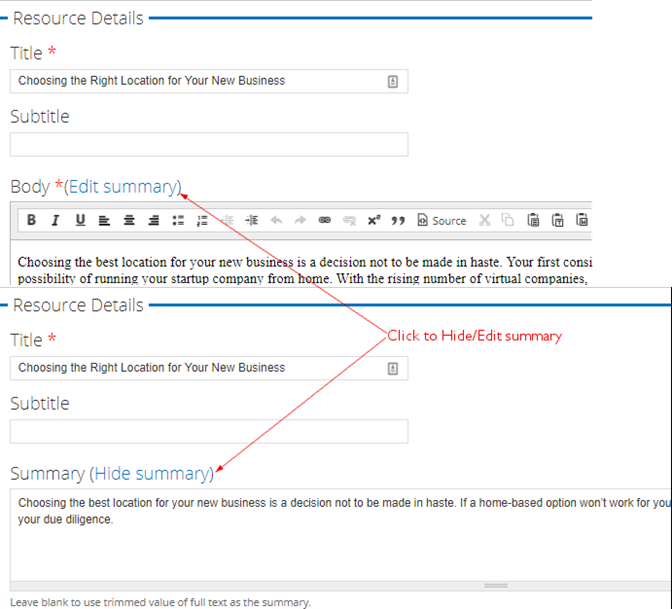Screen dimensions: 672x609
Task: Click the Hide summary link
Action: click(x=151, y=474)
